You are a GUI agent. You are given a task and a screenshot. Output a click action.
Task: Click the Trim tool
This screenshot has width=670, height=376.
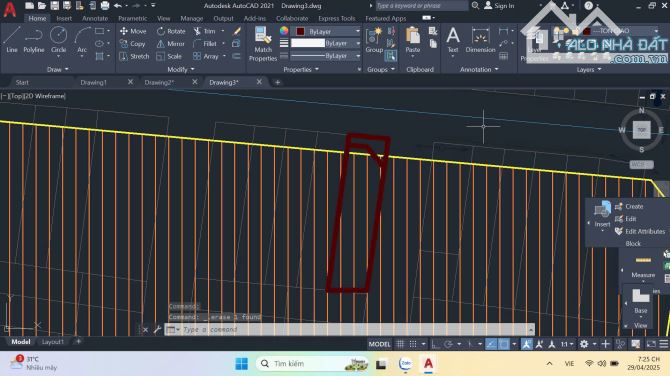click(204, 31)
